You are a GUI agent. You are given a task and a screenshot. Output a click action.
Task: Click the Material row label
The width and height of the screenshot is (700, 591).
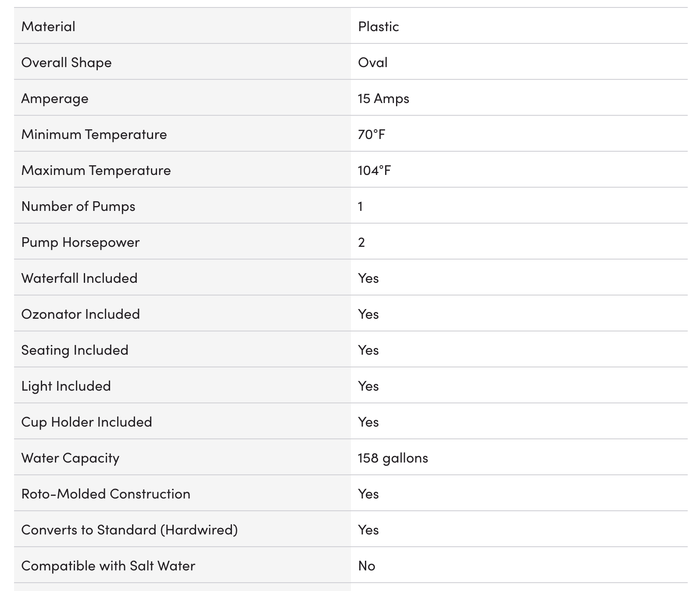pyautogui.click(x=48, y=26)
